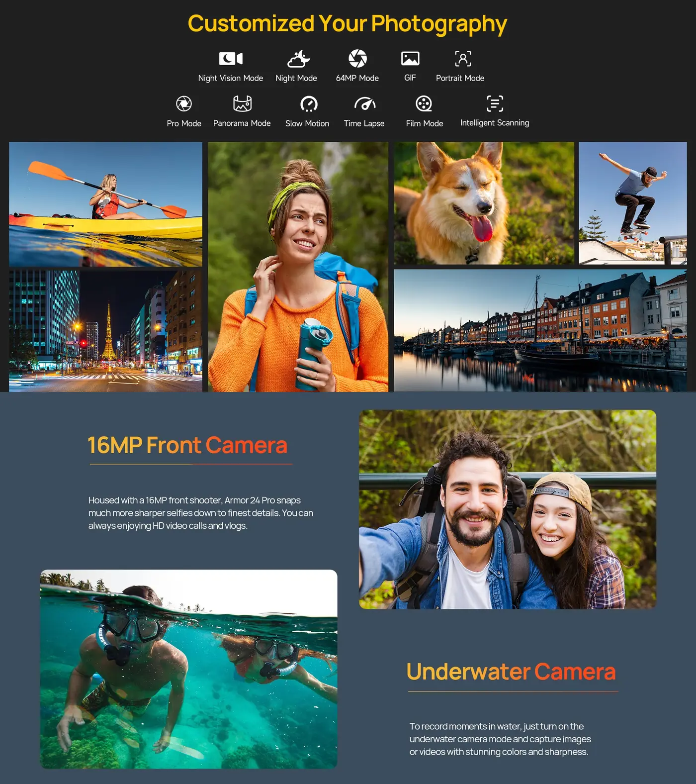Open the couple selfie photo
This screenshot has width=696, height=784.
[508, 509]
